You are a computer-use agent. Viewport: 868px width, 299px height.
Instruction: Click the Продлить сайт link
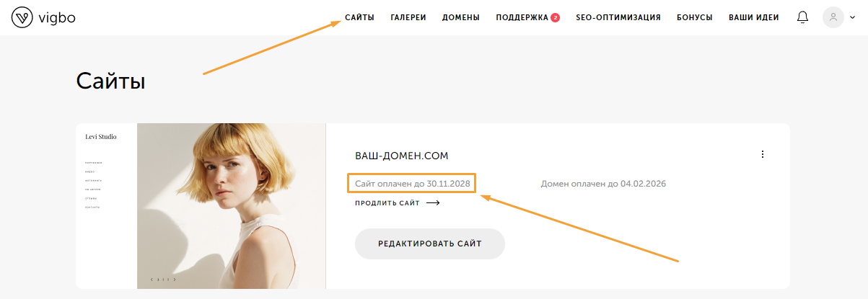pos(387,203)
